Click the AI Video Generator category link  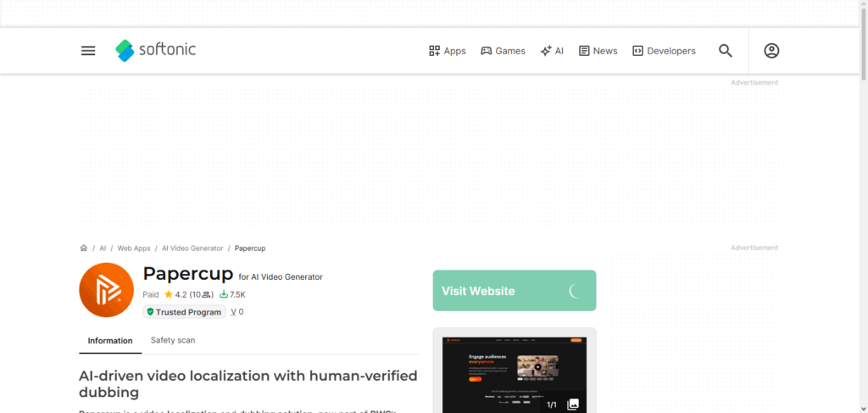click(285, 276)
